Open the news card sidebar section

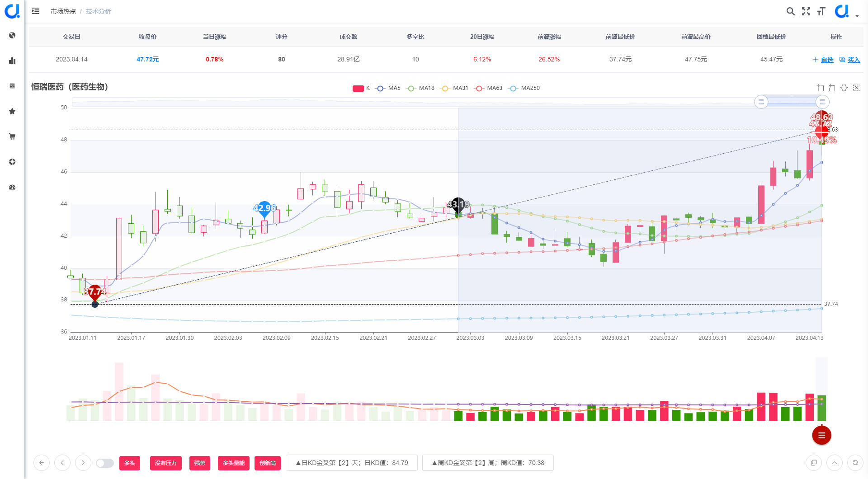tap(12, 86)
